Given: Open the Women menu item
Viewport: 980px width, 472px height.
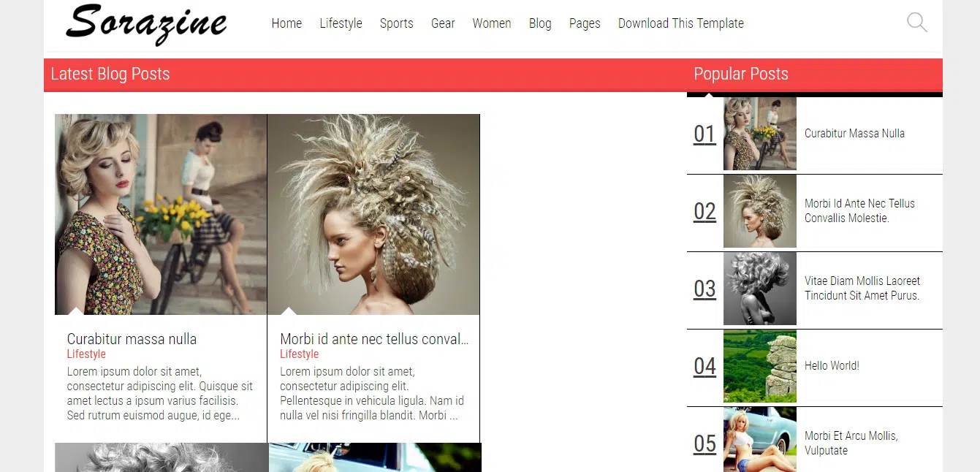Looking at the screenshot, I should click(x=491, y=23).
